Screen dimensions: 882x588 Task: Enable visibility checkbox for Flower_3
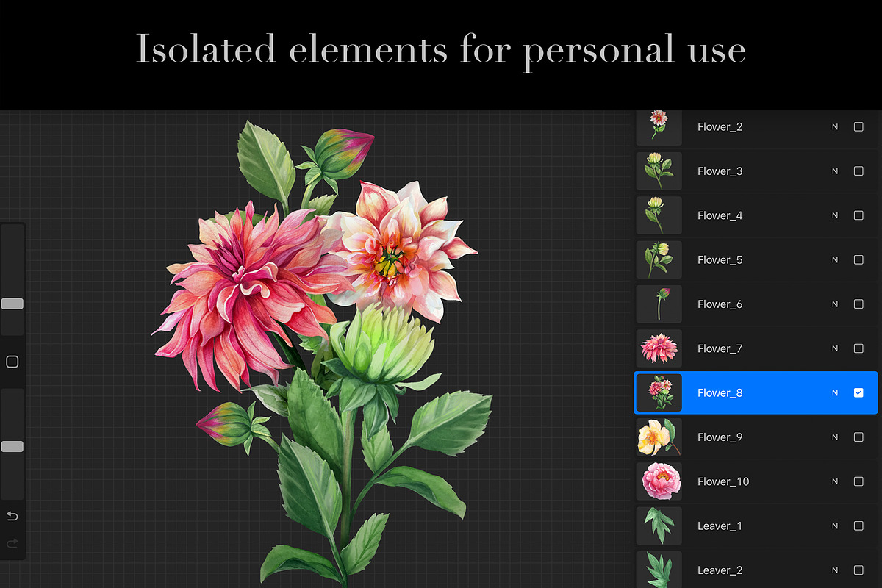(858, 171)
